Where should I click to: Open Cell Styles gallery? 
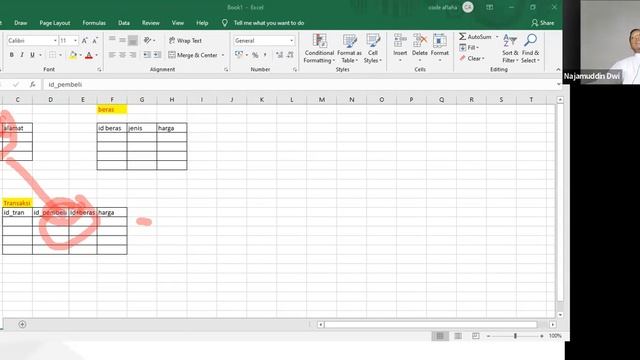click(373, 48)
